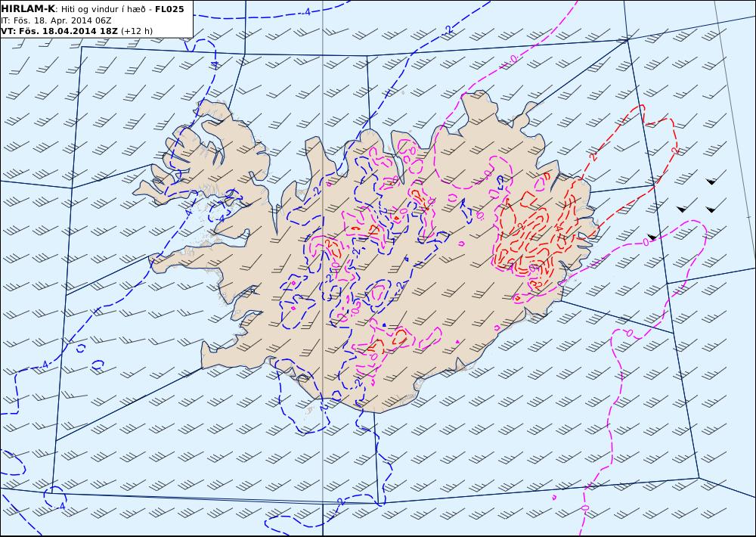Click the 'VT: Fös. 18.04.2014 18Z' valid time

pyautogui.click(x=59, y=31)
